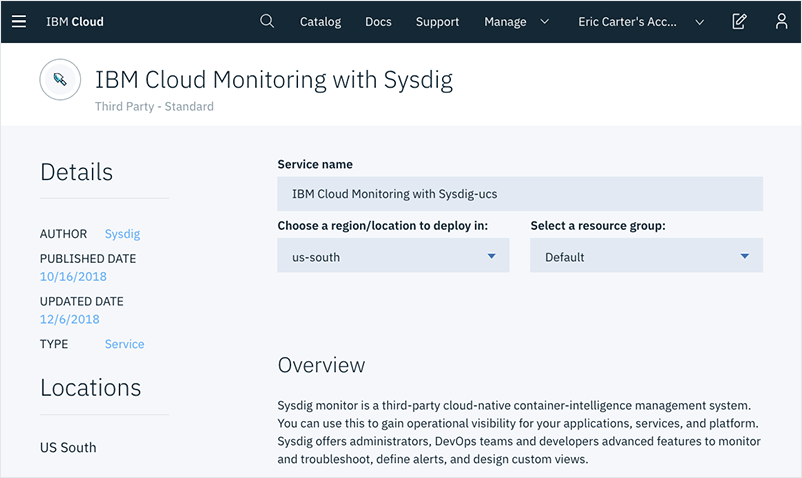Viewport: 802px width, 478px height.
Task: Click the updated date 12/6/2018
Action: coord(70,319)
